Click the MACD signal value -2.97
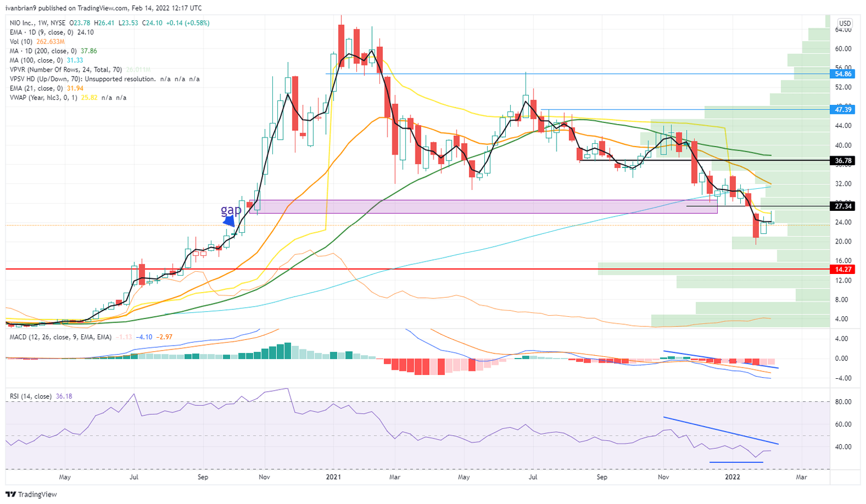 coord(165,337)
